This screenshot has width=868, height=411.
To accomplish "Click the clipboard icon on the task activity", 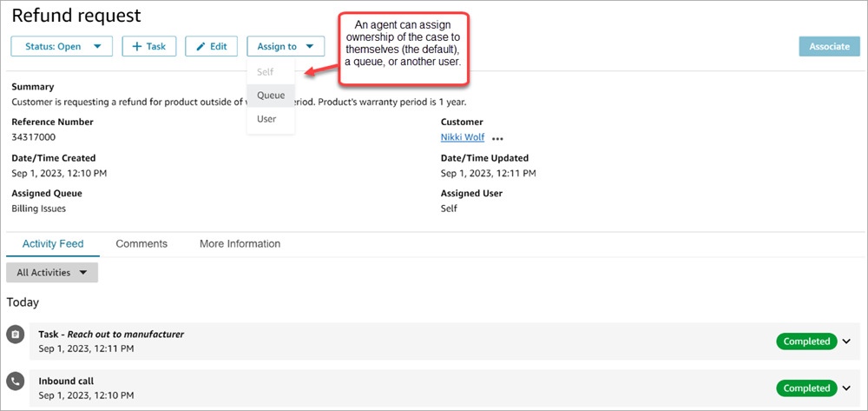I will pyautogui.click(x=15, y=335).
